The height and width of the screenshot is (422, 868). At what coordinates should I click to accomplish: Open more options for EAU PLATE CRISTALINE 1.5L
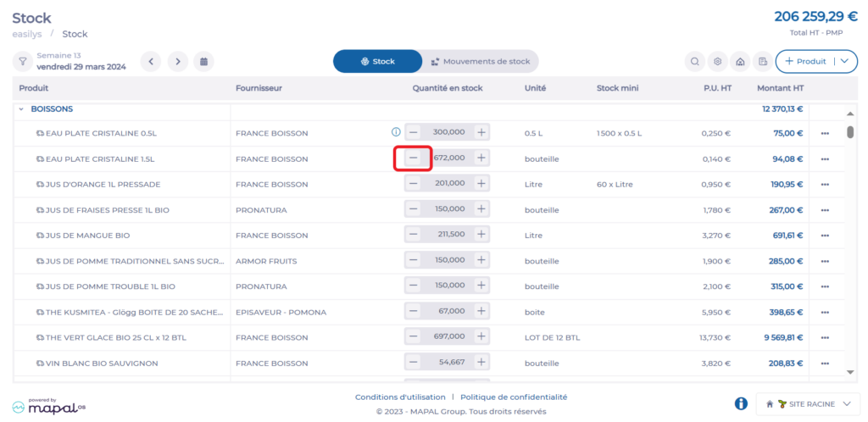point(825,159)
